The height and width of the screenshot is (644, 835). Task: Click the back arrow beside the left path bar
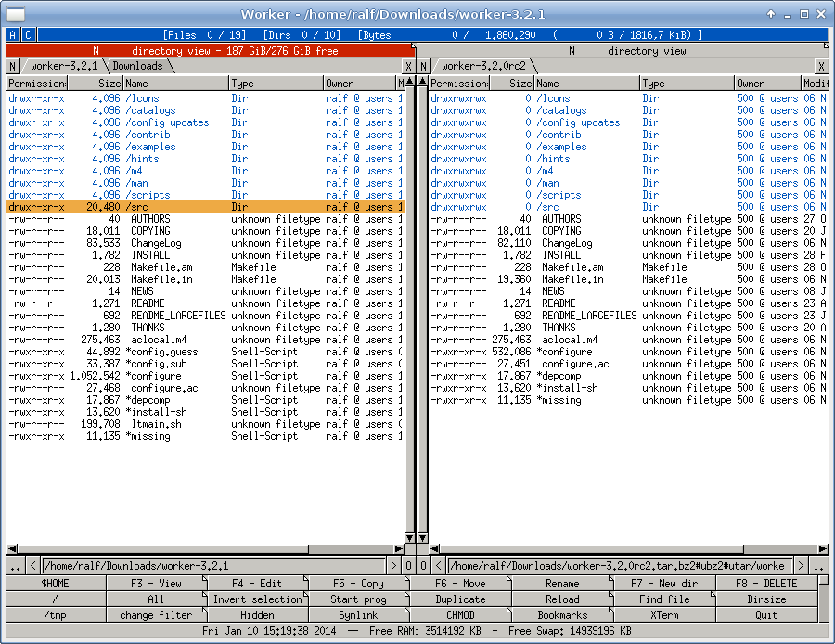pyautogui.click(x=32, y=564)
